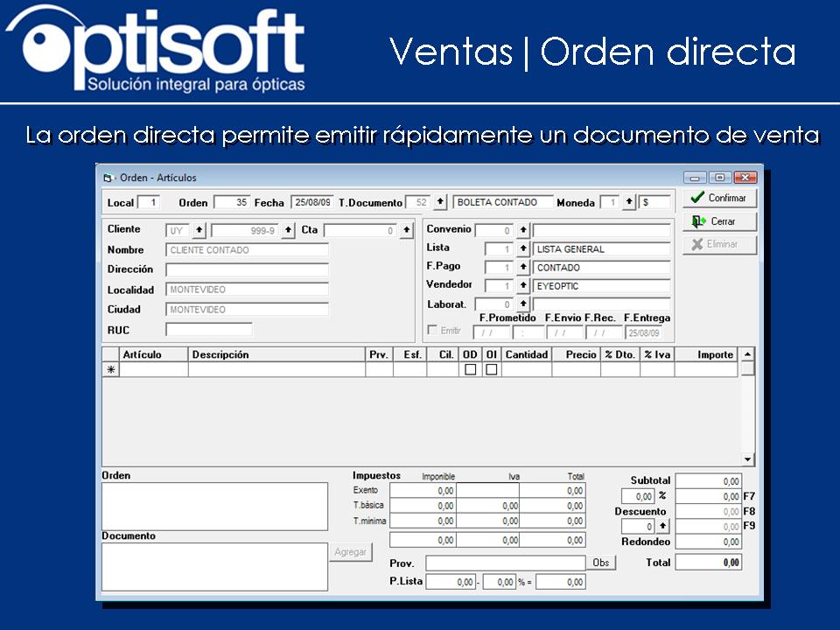The image size is (840, 630).
Task: Open the Lista lookup next to LISTA GENERAL
Action: point(522,248)
